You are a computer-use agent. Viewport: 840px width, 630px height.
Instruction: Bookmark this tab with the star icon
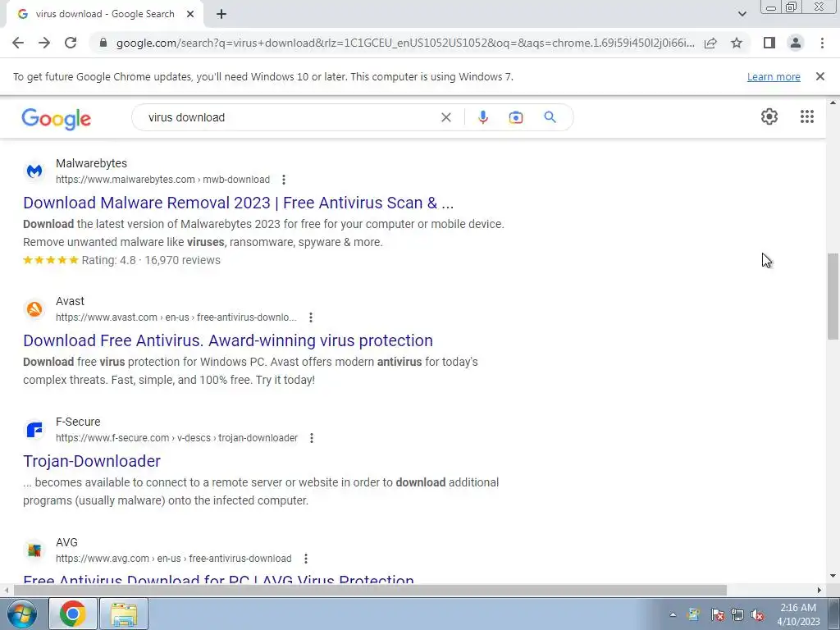point(737,43)
